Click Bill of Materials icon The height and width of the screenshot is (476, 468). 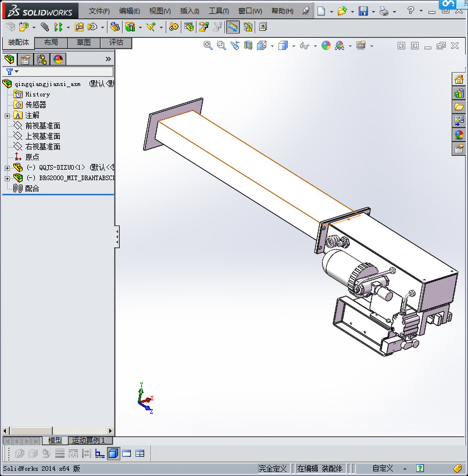189,27
